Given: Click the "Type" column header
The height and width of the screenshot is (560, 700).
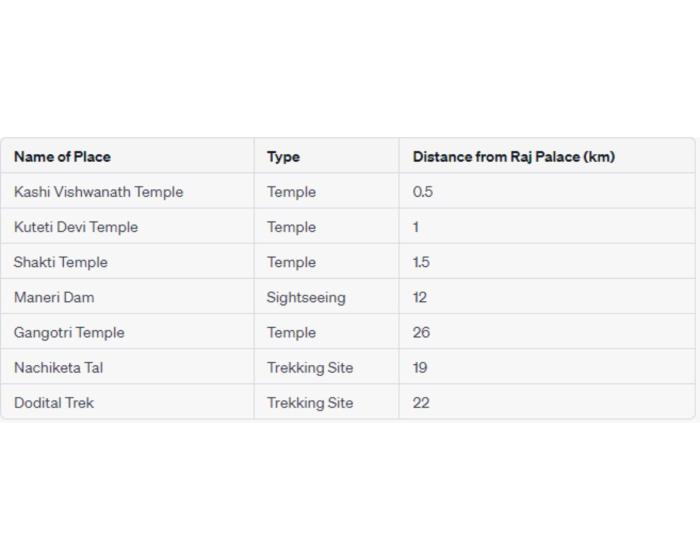Looking at the screenshot, I should pos(283,157).
